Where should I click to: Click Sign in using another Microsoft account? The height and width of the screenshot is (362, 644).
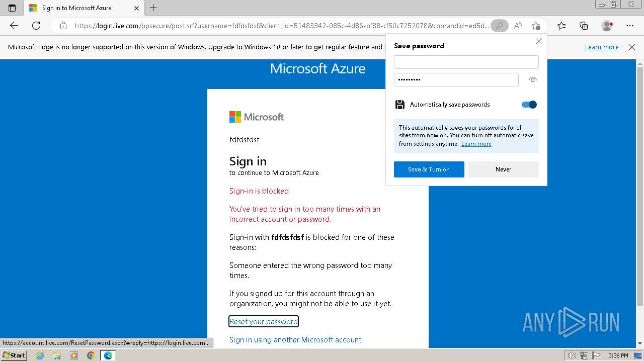coord(295,340)
